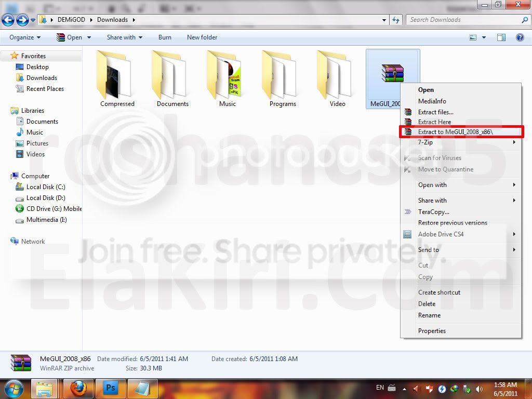Viewport: 532px width, 399px height.
Task: Choose MediaInfo in the context menu
Action: click(461, 101)
